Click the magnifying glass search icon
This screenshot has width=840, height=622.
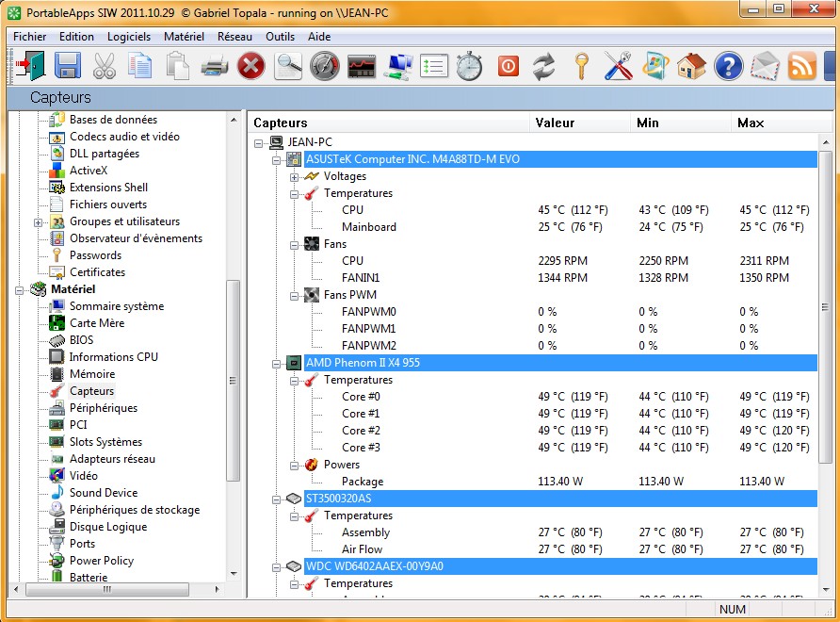pyautogui.click(x=288, y=66)
